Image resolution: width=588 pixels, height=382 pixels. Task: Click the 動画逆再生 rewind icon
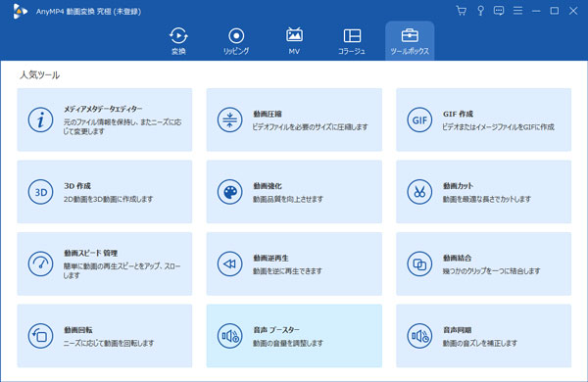230,263
